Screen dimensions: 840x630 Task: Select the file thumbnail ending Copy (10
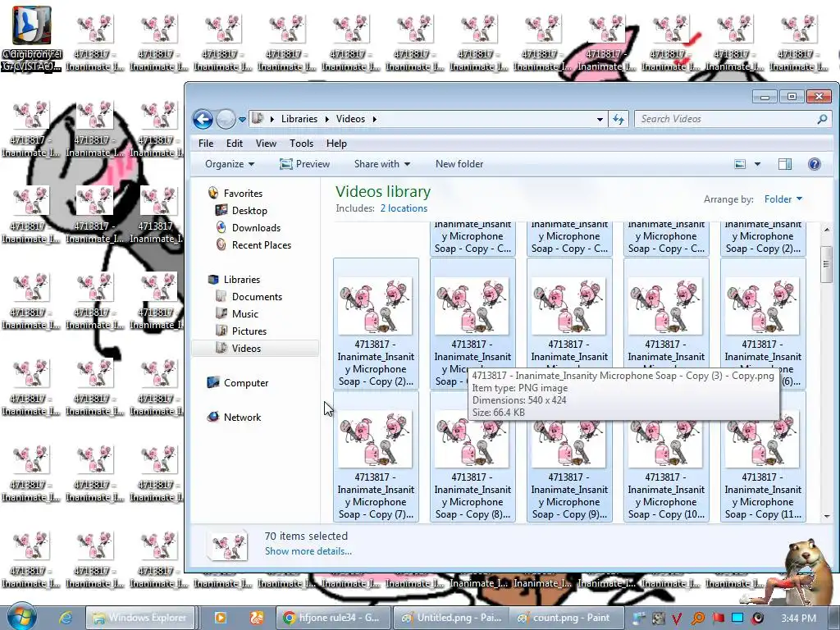click(666, 457)
